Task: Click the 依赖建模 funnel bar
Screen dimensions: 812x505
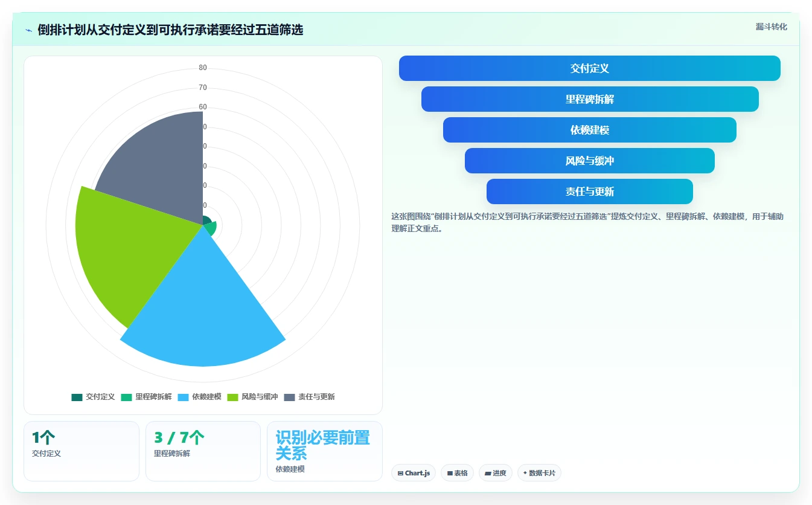Action: pyautogui.click(x=590, y=130)
